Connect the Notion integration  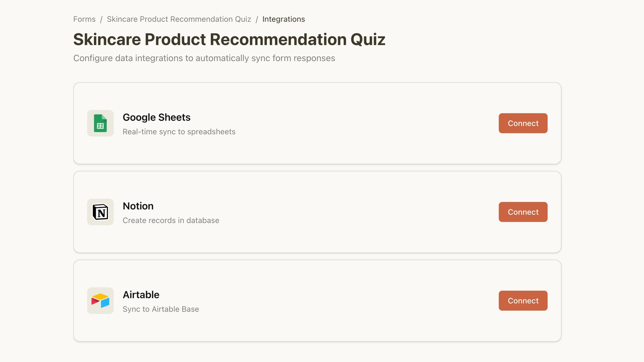tap(523, 212)
